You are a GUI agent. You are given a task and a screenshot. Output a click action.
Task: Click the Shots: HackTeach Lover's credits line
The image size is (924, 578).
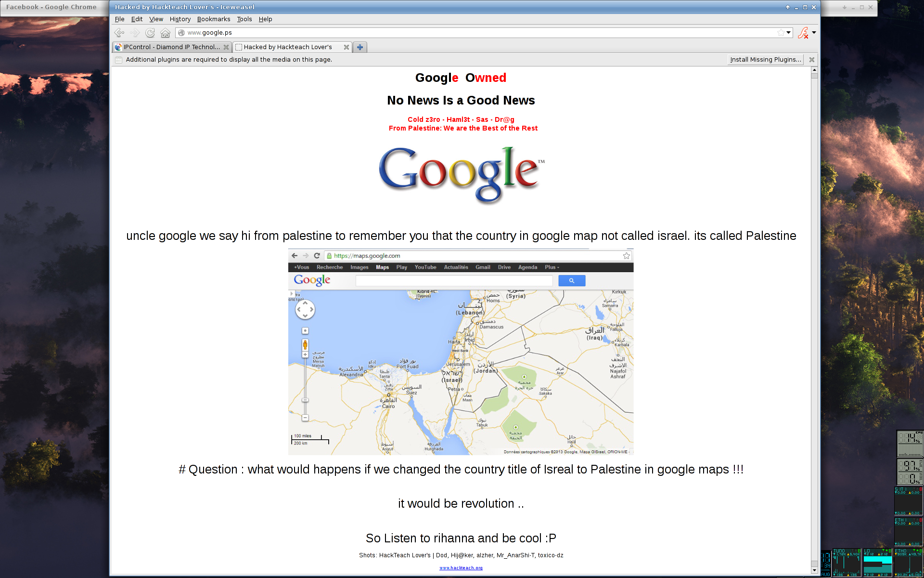(461, 555)
